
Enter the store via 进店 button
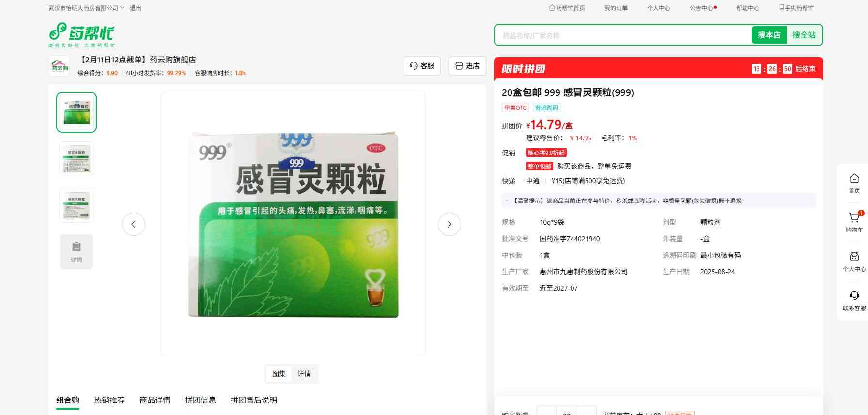[x=467, y=66]
